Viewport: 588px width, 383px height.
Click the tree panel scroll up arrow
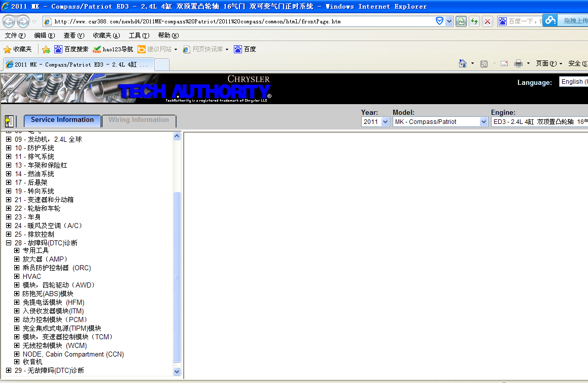pos(177,136)
